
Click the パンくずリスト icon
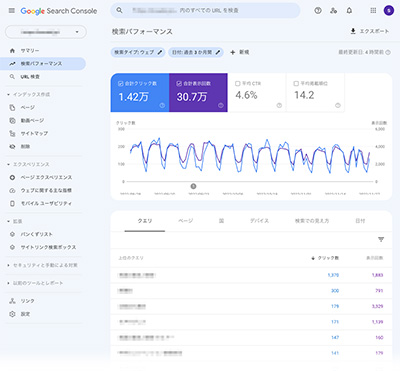12,234
